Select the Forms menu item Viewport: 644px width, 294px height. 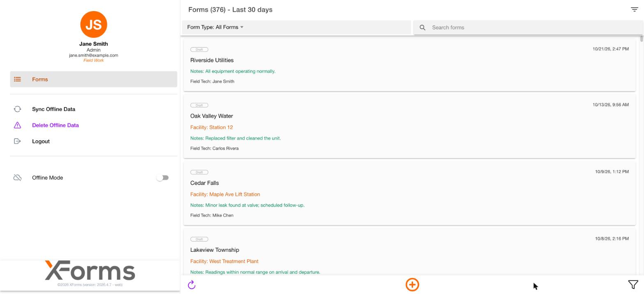click(94, 79)
